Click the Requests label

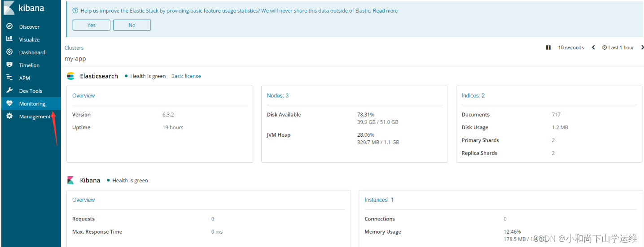pos(83,219)
